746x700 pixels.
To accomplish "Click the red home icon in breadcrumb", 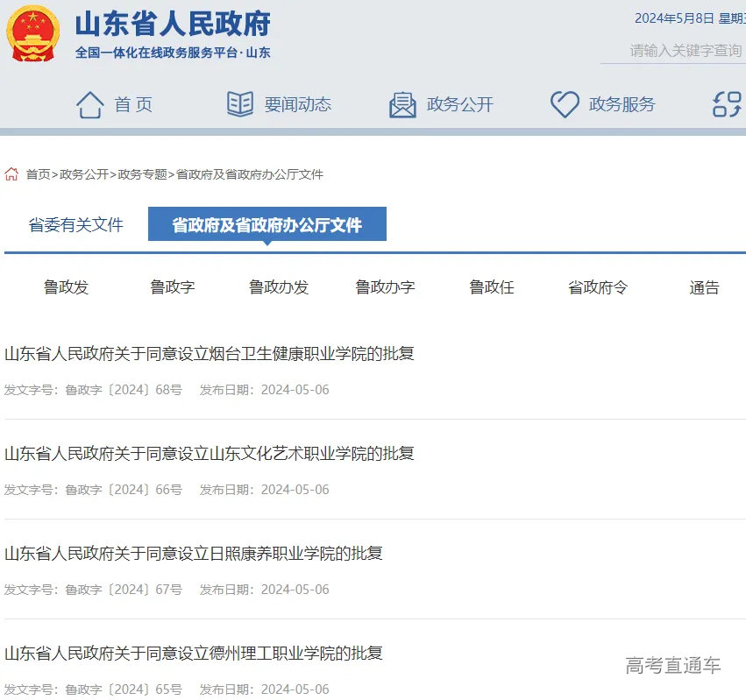I will 11,174.
